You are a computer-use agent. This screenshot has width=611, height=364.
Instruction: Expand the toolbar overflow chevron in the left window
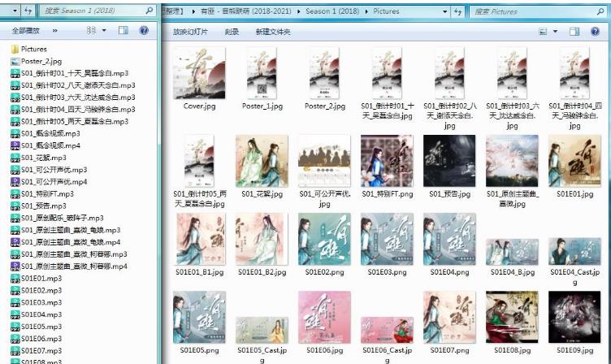tap(55, 30)
